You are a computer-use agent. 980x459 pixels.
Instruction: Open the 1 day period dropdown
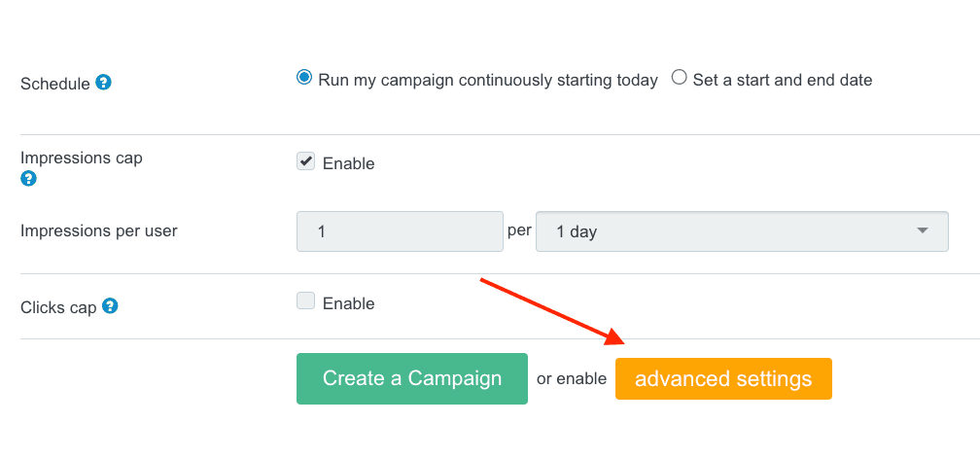point(741,231)
